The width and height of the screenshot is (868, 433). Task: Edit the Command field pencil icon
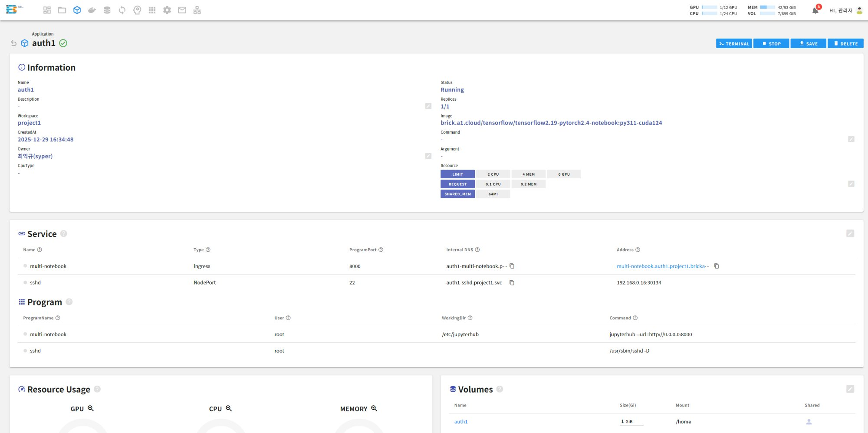tap(851, 139)
